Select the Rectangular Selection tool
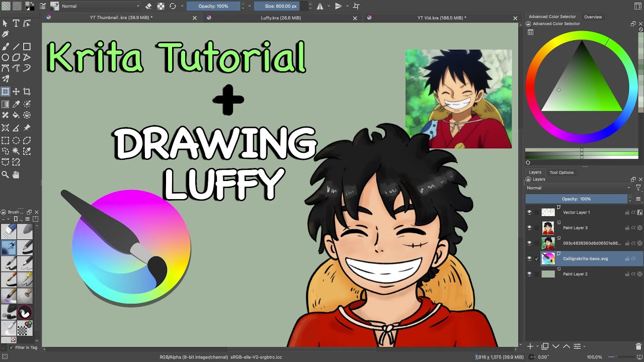Screen dimensions: 644x362 coord(6,140)
